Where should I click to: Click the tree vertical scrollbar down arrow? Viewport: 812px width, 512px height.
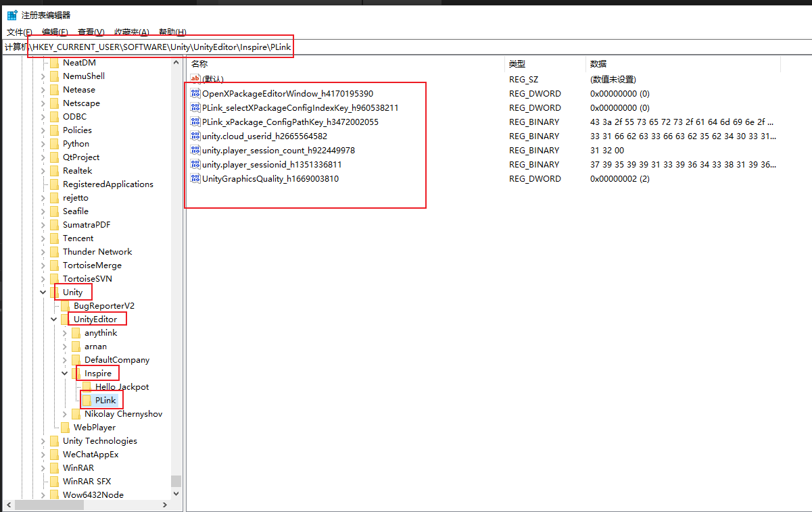176,494
